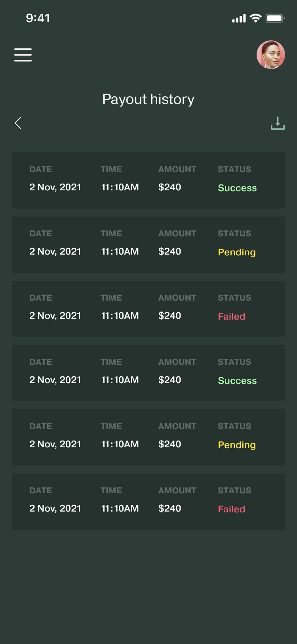Screen dimensions: 297x644
Task: Tap the battery indicator icon
Action: (275, 18)
